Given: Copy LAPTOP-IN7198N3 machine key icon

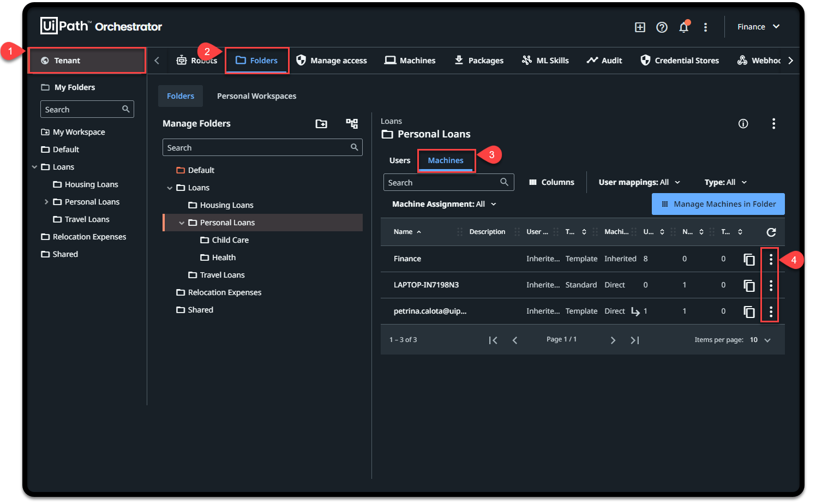Looking at the screenshot, I should (749, 285).
